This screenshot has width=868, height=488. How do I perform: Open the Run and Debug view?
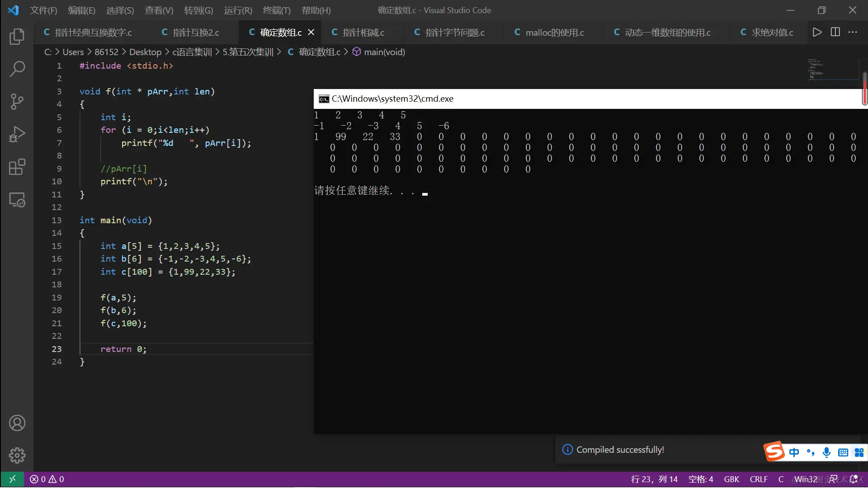pyautogui.click(x=17, y=134)
